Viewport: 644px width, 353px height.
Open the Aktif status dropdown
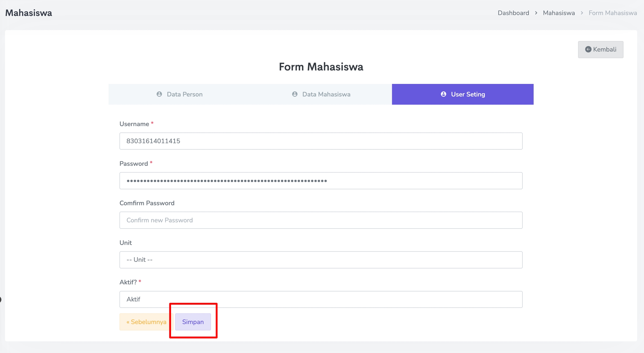tap(321, 299)
